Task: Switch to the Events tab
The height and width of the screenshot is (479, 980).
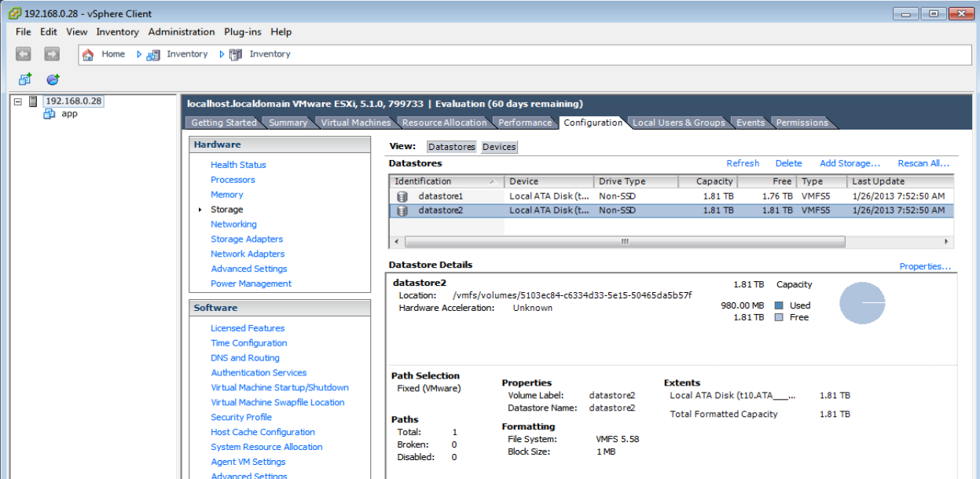Action: tap(751, 122)
